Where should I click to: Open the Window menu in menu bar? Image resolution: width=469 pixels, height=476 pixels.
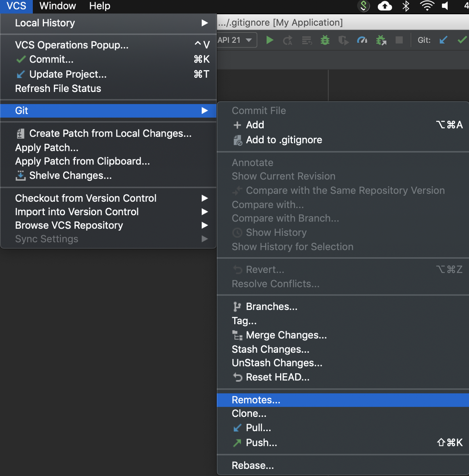(x=57, y=6)
